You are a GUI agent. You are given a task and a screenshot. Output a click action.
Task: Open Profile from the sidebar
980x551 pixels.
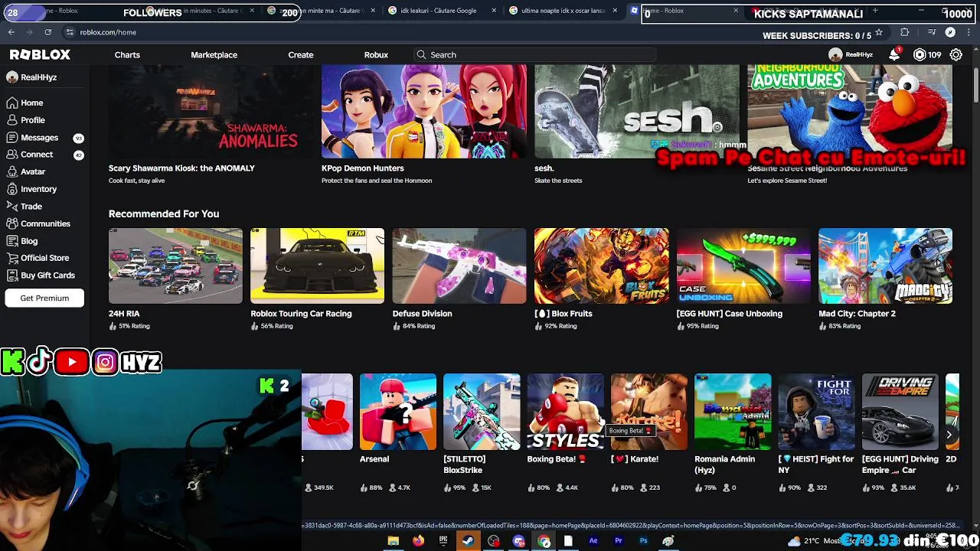tap(33, 120)
